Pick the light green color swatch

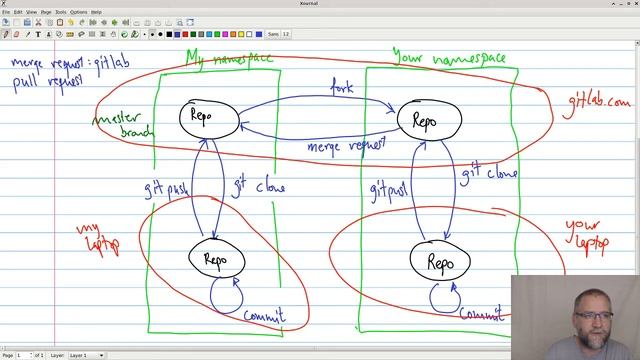pos(217,34)
